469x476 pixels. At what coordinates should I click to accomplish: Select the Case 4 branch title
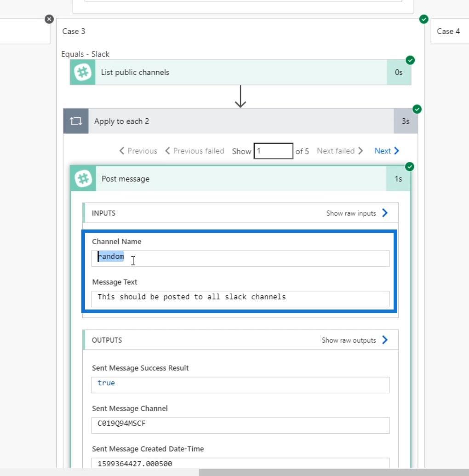click(x=448, y=31)
